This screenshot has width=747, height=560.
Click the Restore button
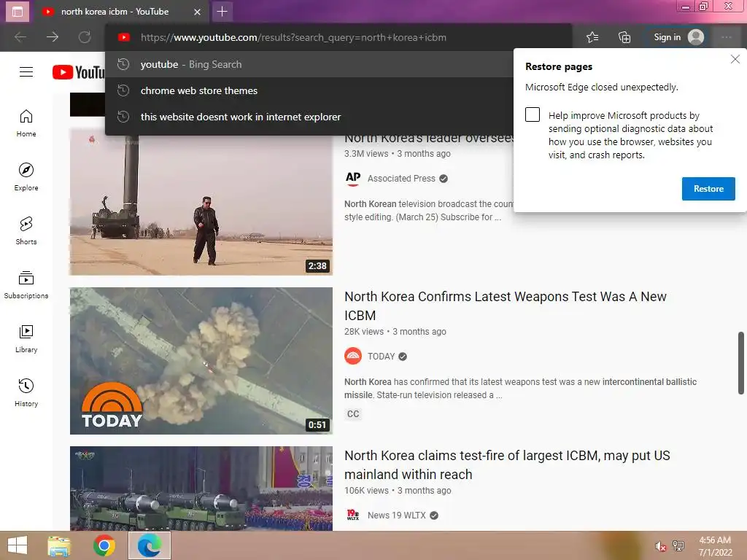coord(708,189)
